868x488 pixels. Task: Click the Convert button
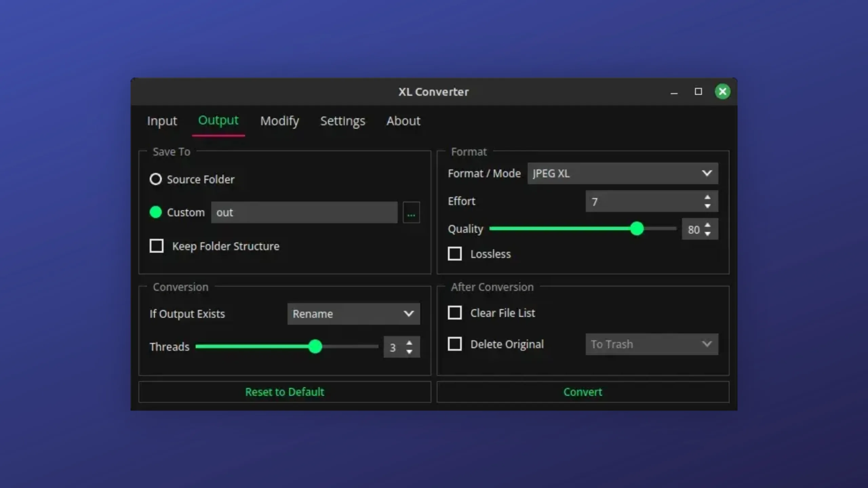(x=583, y=392)
